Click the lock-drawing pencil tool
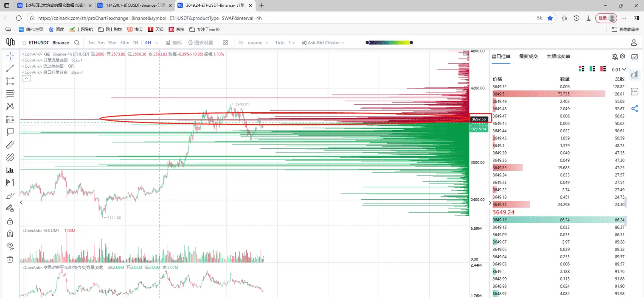This screenshot has width=644, height=298. coord(10,209)
